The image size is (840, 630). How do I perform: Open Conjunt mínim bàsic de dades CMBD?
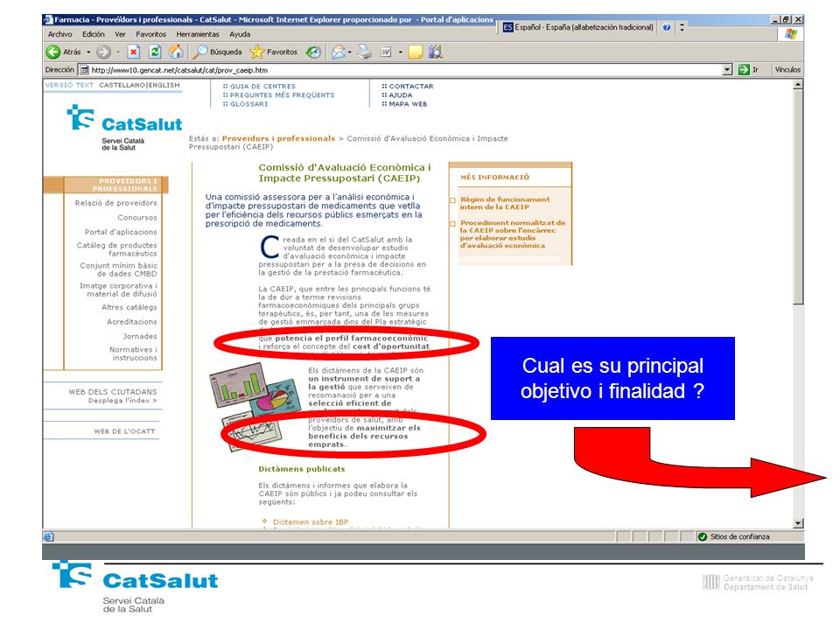pyautogui.click(x=118, y=269)
